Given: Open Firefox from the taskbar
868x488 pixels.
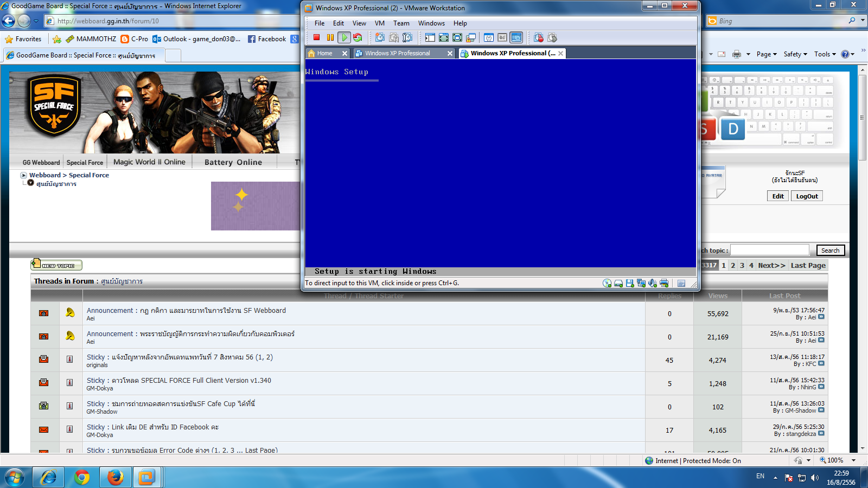Looking at the screenshot, I should coord(115,478).
